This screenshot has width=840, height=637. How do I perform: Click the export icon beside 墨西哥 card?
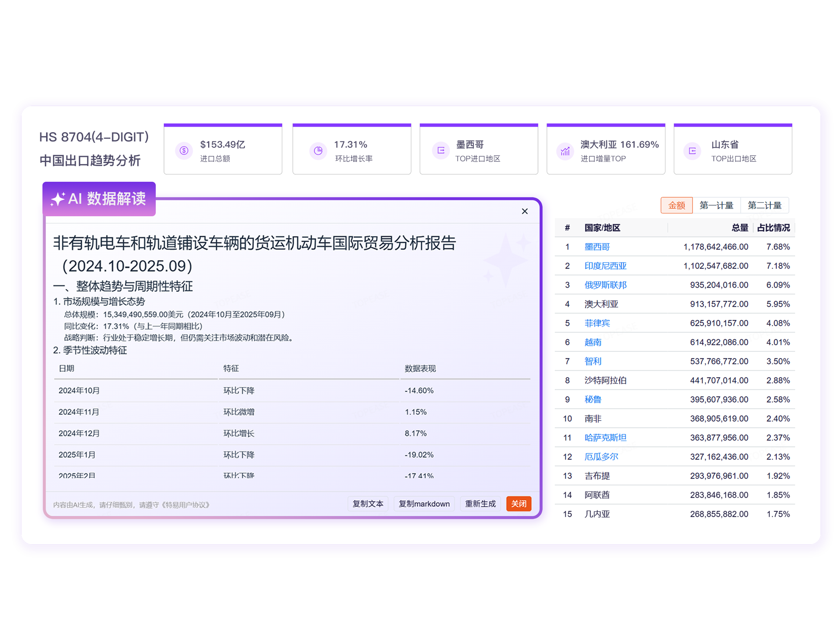(441, 151)
